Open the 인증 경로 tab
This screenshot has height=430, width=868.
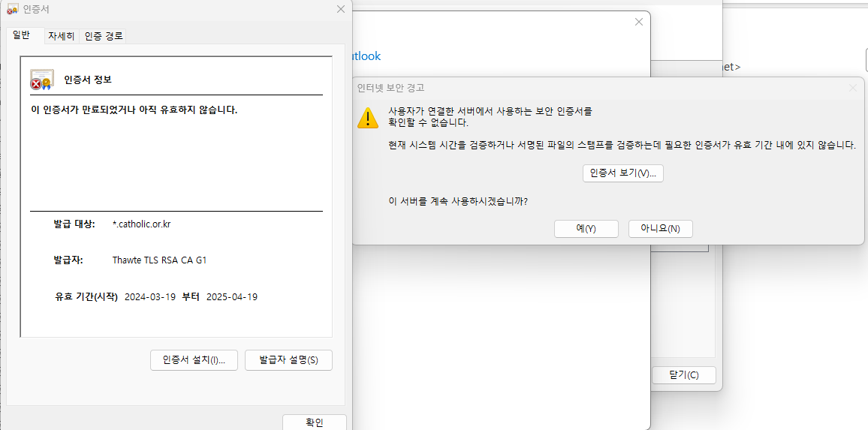[x=104, y=36]
